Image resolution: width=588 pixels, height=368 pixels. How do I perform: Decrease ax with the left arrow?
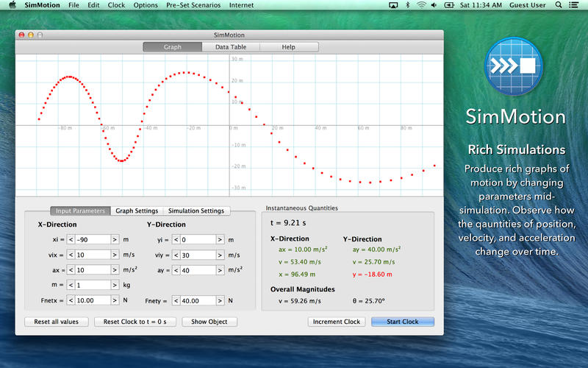tap(71, 270)
